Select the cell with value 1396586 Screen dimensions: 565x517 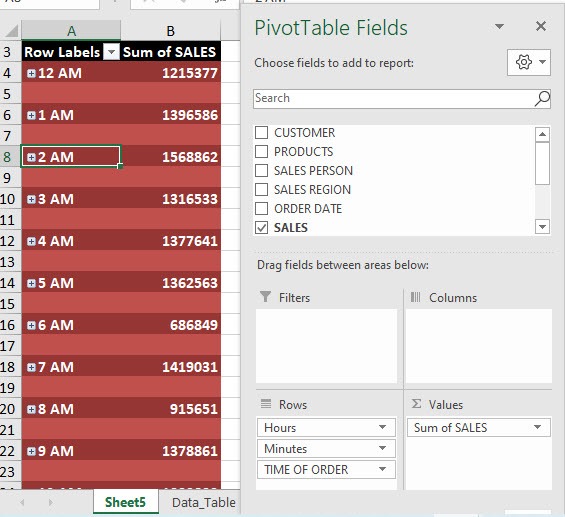(170, 115)
